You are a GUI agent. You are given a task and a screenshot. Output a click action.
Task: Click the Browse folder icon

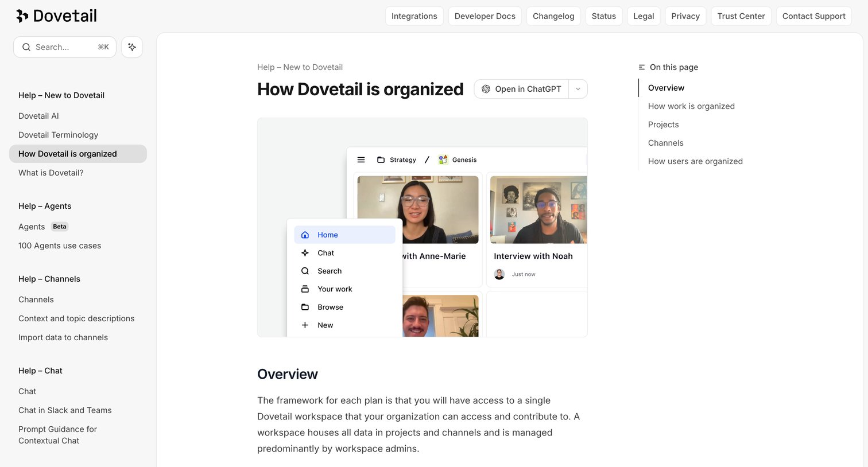click(x=305, y=307)
